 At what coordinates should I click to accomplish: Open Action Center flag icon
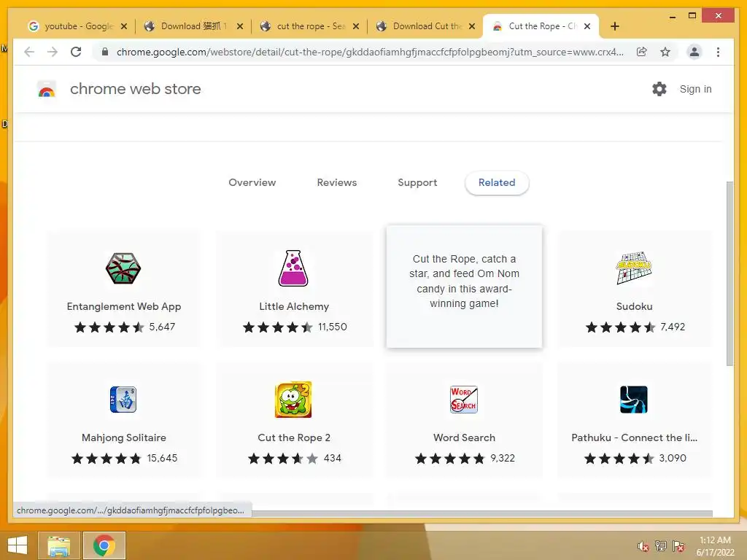point(678,546)
